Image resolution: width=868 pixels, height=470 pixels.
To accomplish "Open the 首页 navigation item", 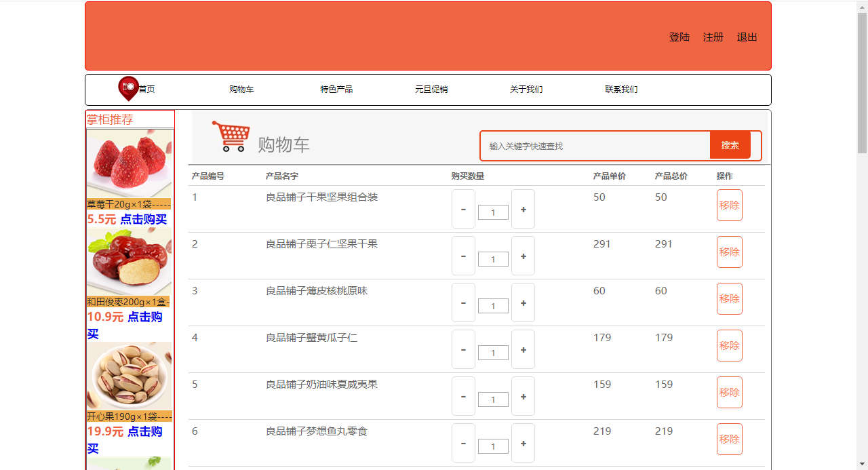I will (x=147, y=90).
